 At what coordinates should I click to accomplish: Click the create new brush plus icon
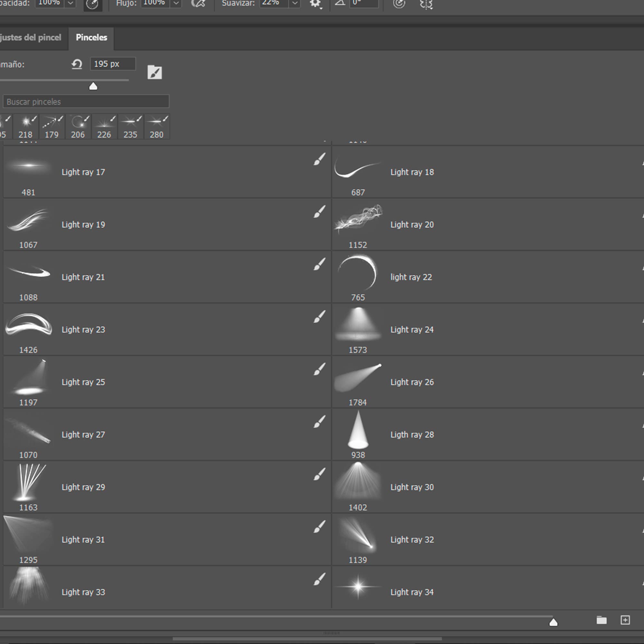pos(625,620)
